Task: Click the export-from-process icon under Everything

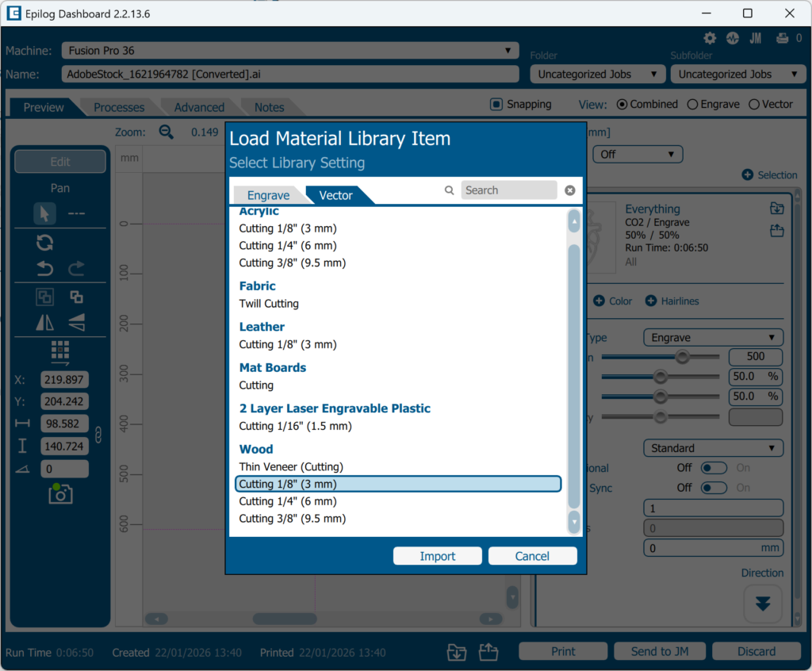Action: (777, 231)
